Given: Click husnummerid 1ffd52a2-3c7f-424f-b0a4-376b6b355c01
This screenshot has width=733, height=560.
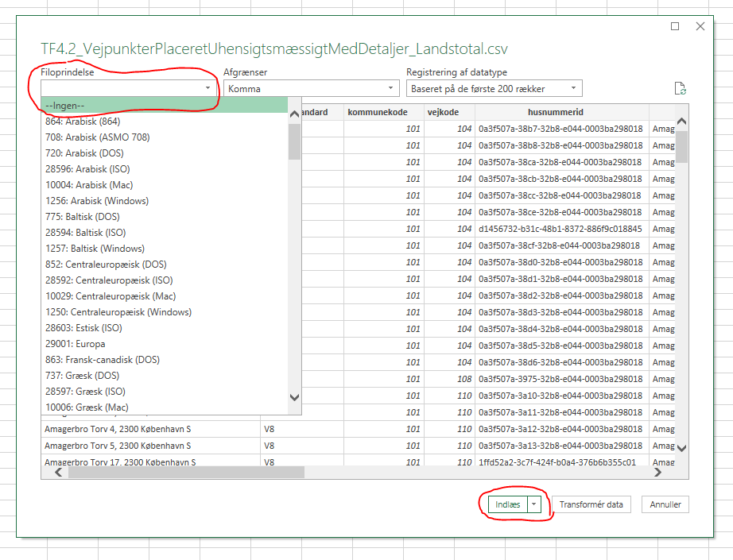Looking at the screenshot, I should pyautogui.click(x=562, y=461).
